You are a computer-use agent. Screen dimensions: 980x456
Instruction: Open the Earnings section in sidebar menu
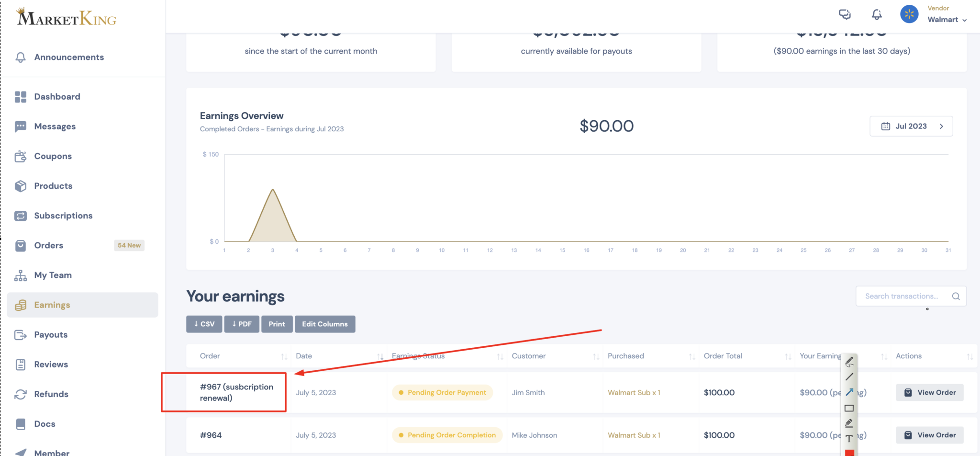[52, 305]
